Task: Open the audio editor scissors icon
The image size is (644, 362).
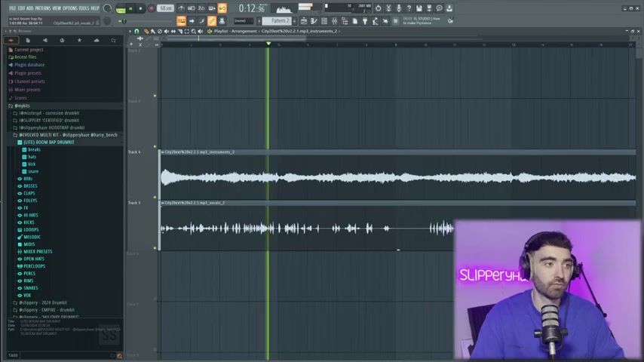Action: pos(388,8)
